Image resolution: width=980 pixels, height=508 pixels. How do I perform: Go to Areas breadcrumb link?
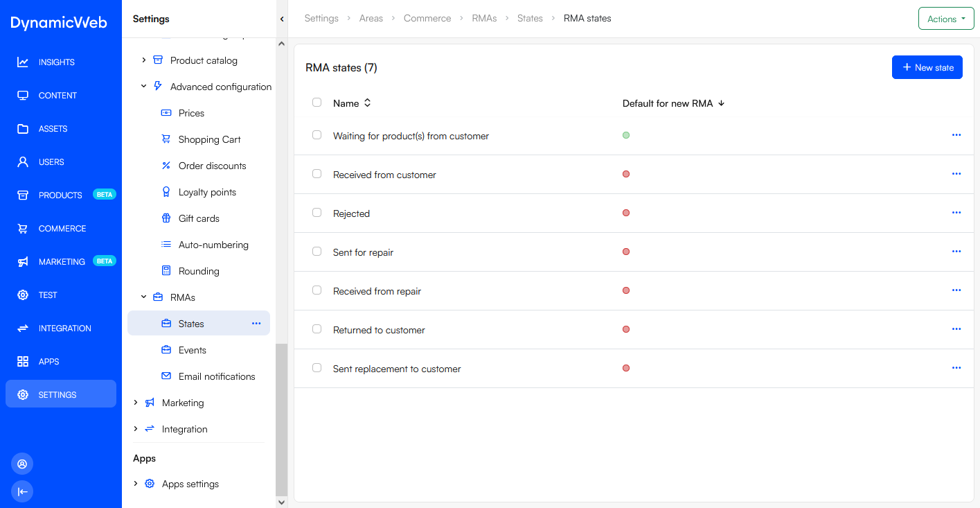point(371,19)
